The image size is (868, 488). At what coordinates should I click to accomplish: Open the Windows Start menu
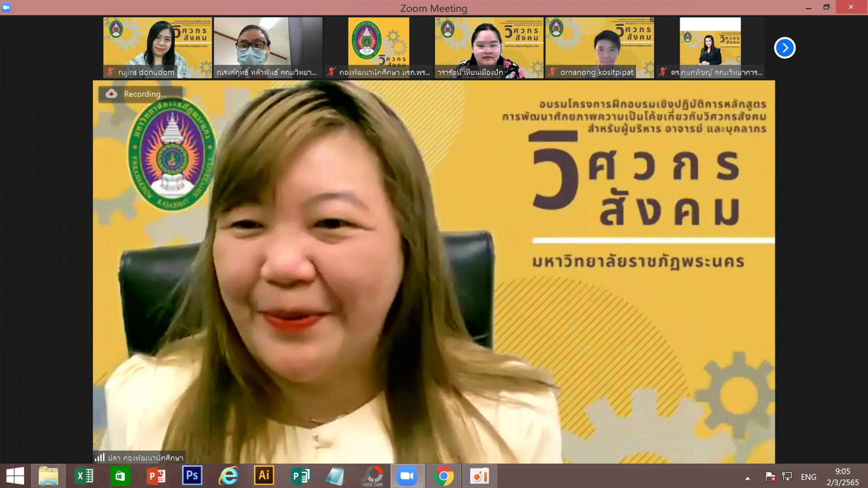(15, 476)
